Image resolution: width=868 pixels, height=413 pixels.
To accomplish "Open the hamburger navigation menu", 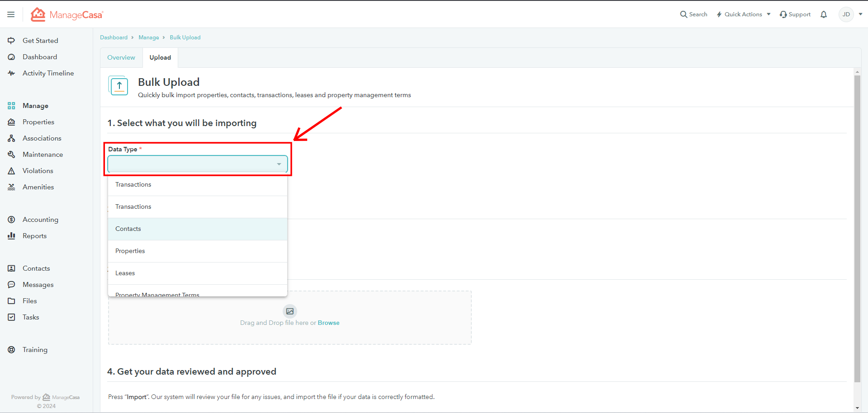I will tap(11, 14).
